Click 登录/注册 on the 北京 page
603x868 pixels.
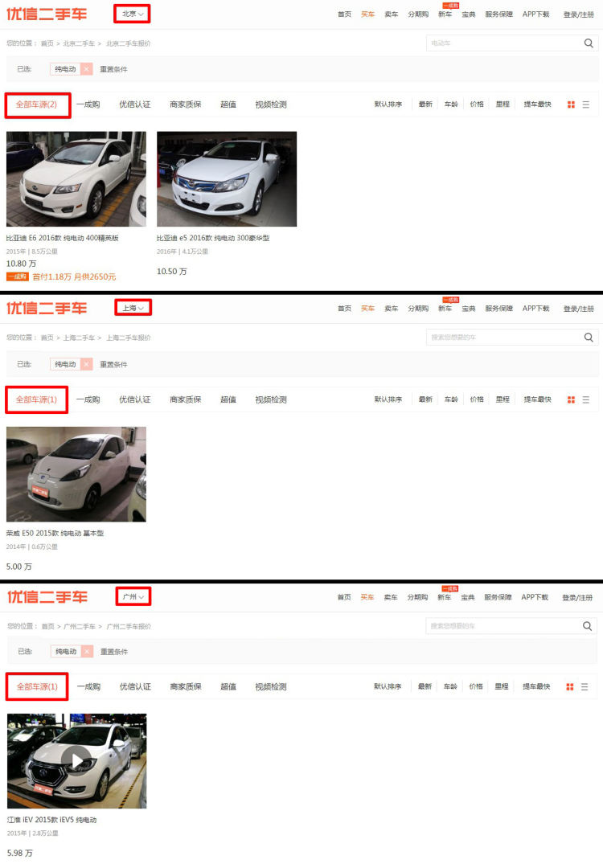point(579,14)
